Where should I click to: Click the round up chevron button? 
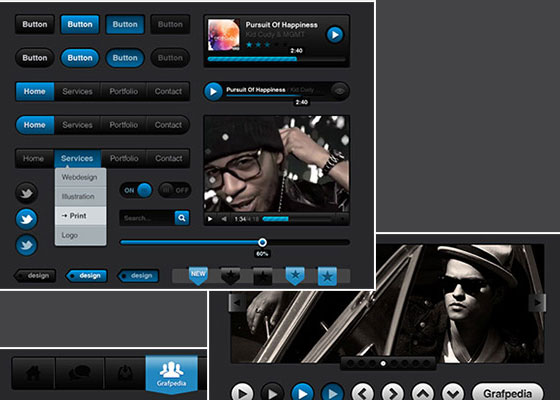tap(423, 393)
